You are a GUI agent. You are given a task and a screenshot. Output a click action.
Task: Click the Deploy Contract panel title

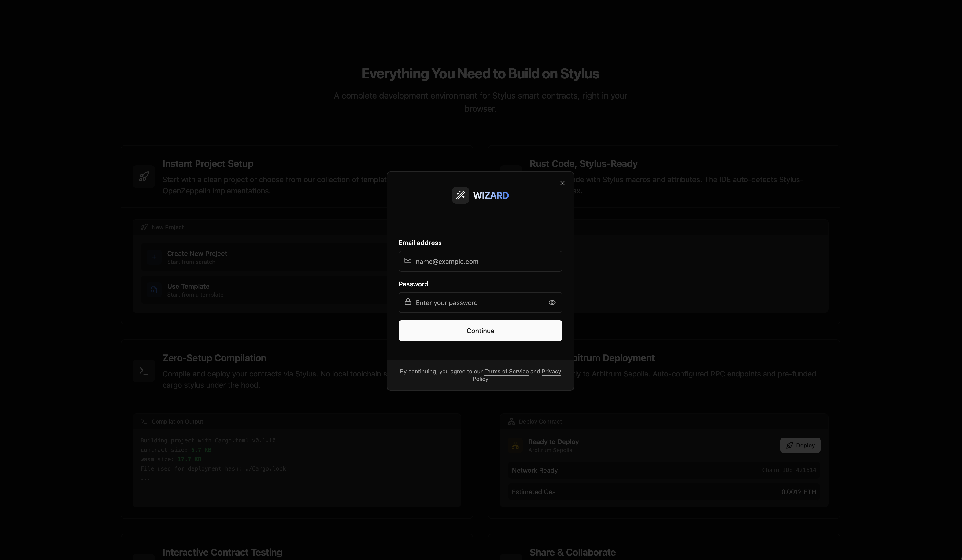540,421
